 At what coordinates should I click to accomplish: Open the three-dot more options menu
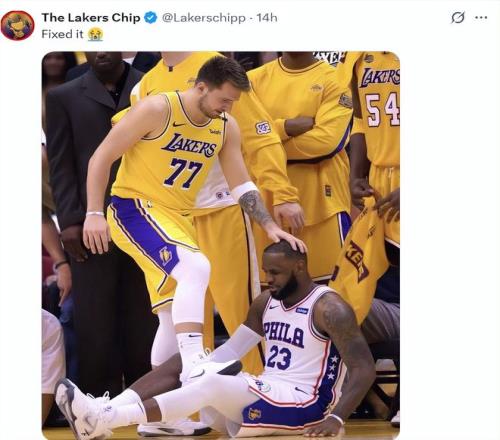pos(481,17)
